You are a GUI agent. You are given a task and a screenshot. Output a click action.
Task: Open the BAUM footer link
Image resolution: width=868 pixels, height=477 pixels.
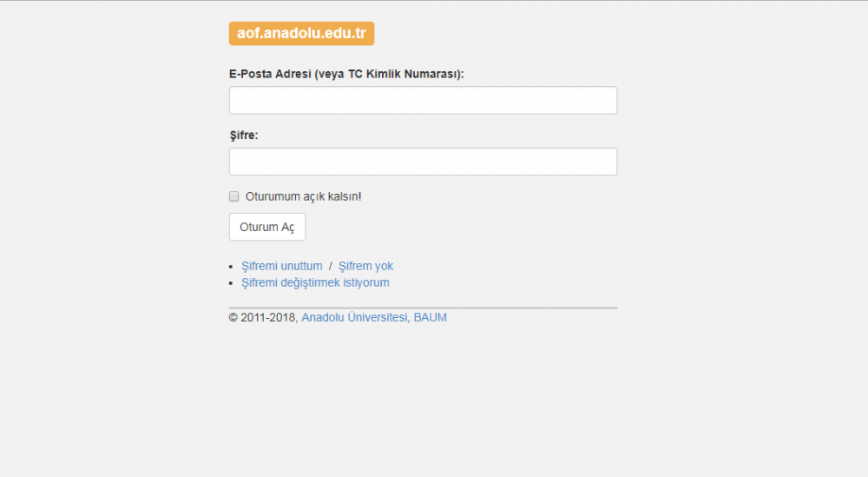click(430, 318)
